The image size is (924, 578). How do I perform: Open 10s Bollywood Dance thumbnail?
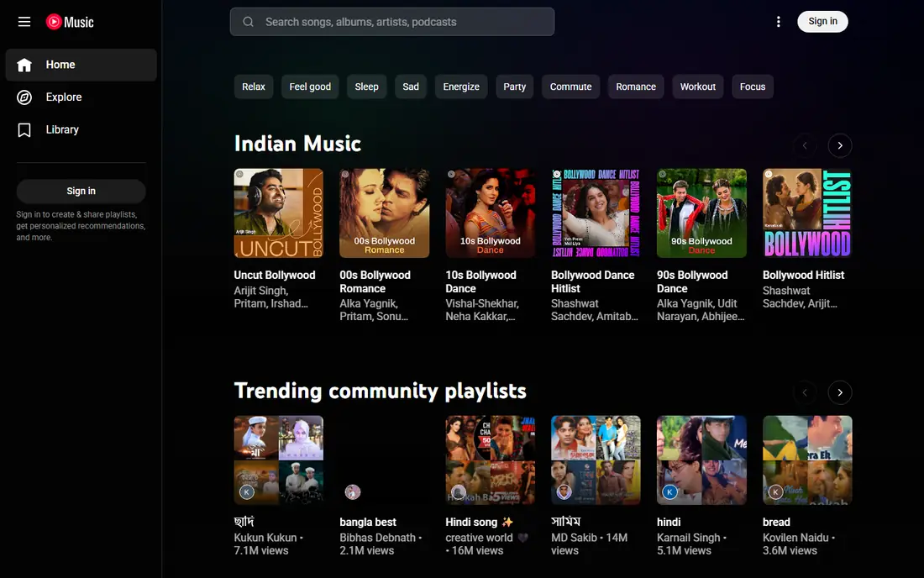pos(491,213)
